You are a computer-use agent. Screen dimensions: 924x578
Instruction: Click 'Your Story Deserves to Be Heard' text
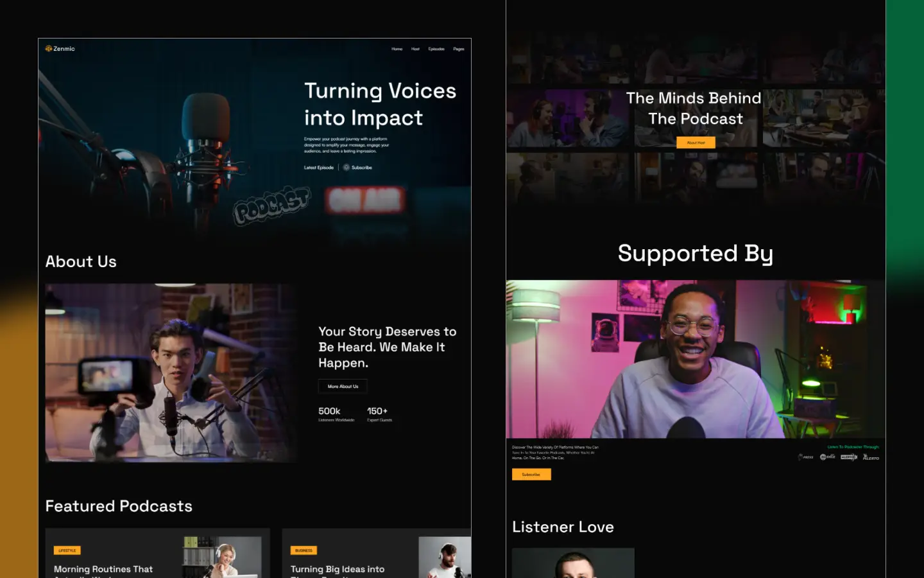click(387, 347)
